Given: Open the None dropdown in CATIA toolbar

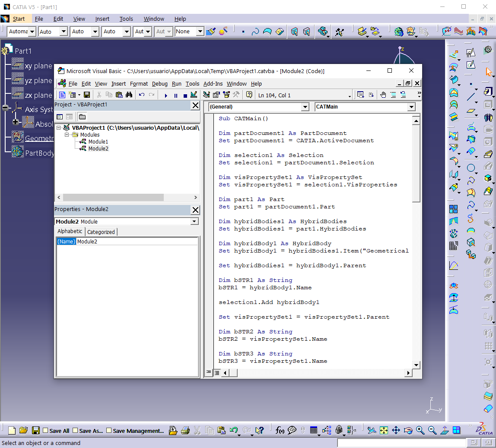Looking at the screenshot, I should (x=200, y=31).
